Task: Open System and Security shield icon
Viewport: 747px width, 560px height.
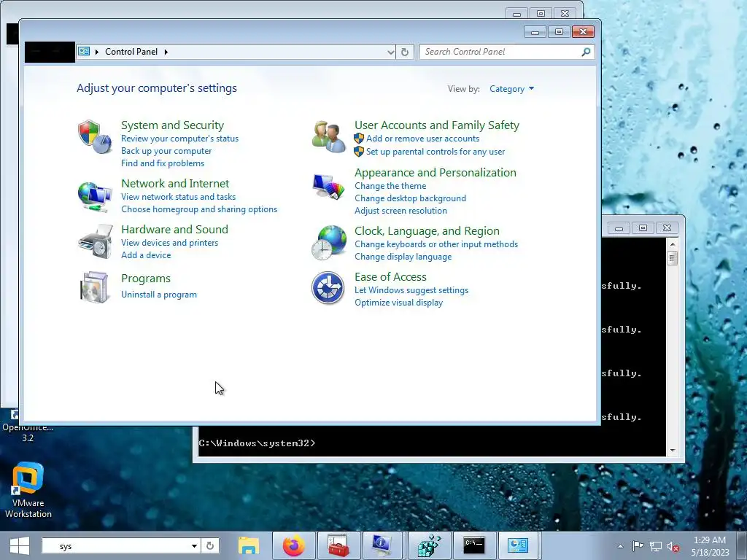Action: pos(94,137)
